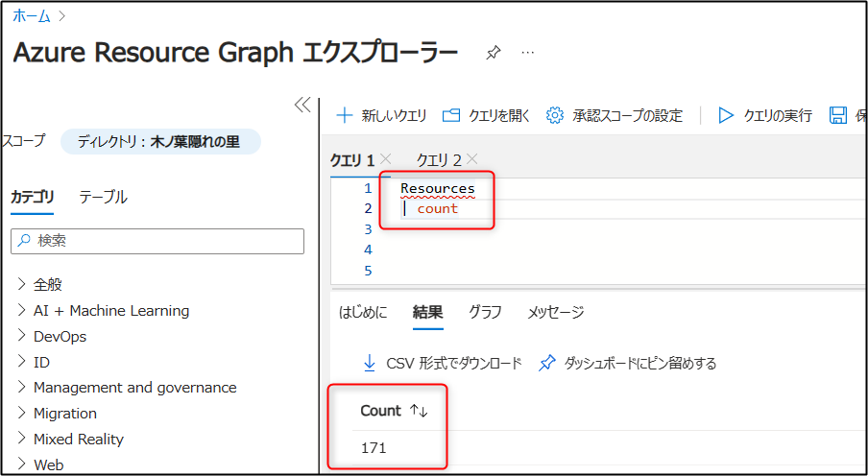
Task: Open the 結果 tab
Action: (x=428, y=312)
